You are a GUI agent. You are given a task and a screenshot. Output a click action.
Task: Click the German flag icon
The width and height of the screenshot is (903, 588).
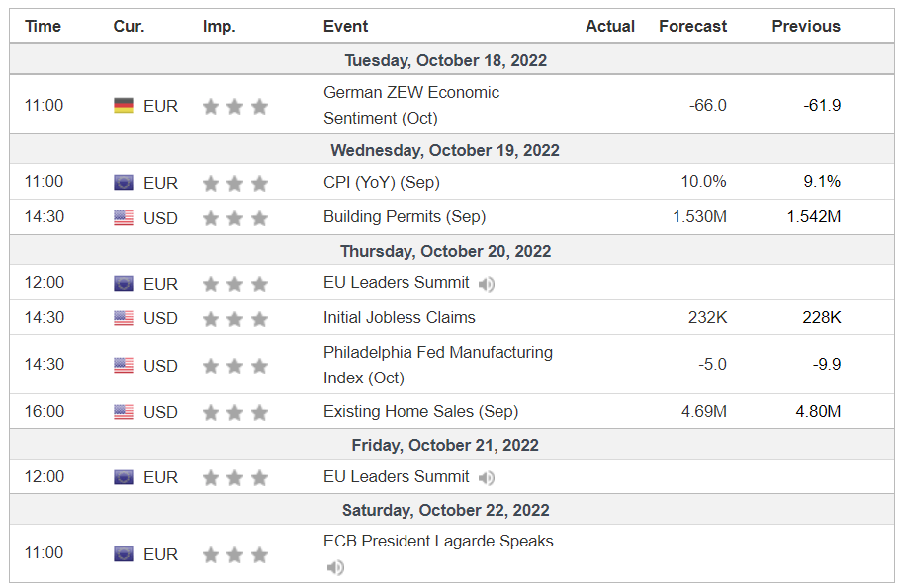(x=124, y=106)
